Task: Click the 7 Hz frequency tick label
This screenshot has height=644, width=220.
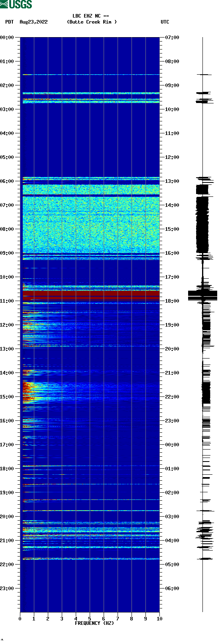Action: [118, 619]
